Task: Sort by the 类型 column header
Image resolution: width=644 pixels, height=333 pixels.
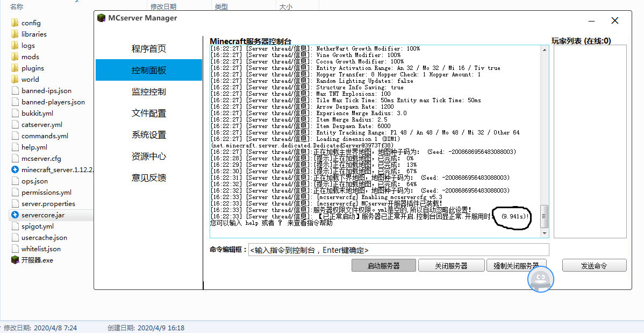Action: [x=221, y=6]
